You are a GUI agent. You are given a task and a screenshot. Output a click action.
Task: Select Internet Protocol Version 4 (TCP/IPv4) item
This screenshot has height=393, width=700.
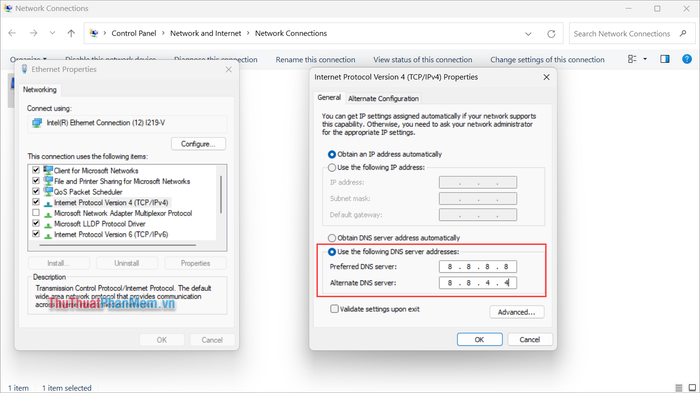pyautogui.click(x=111, y=202)
